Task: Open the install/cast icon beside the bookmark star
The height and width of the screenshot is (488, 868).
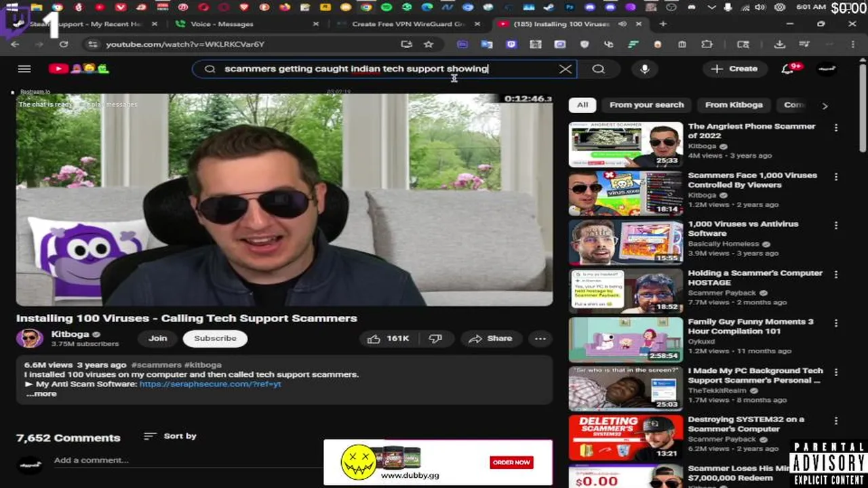Action: [406, 44]
